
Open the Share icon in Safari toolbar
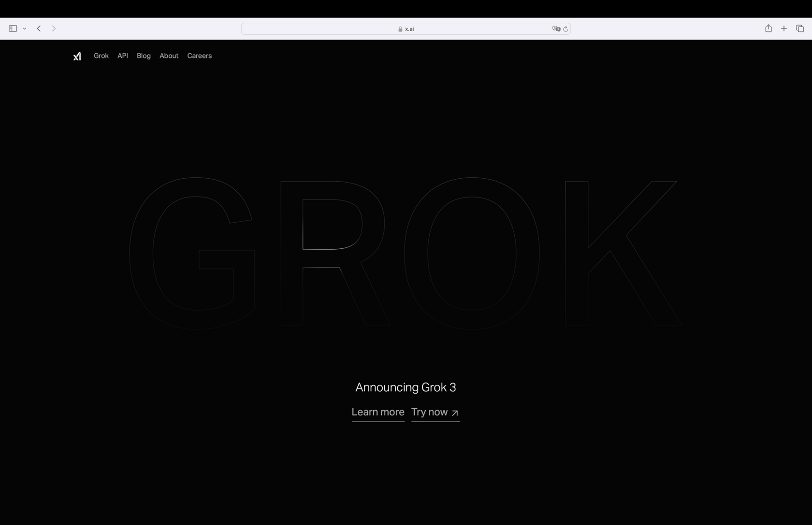coord(768,28)
